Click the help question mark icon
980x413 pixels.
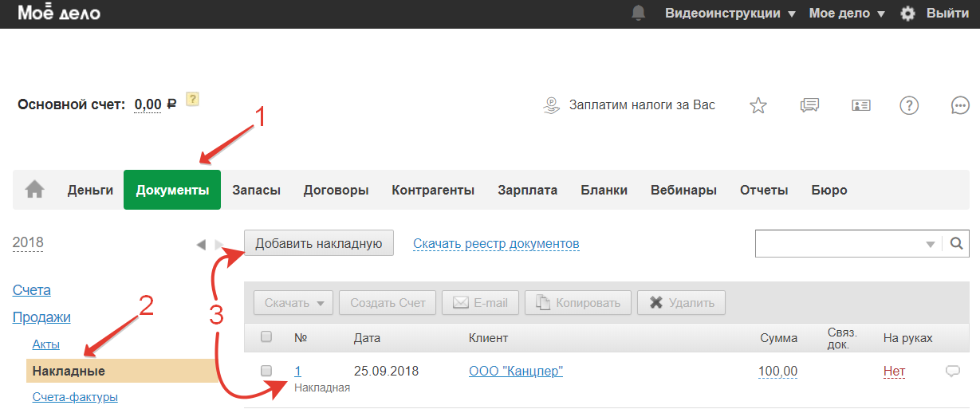pyautogui.click(x=909, y=105)
